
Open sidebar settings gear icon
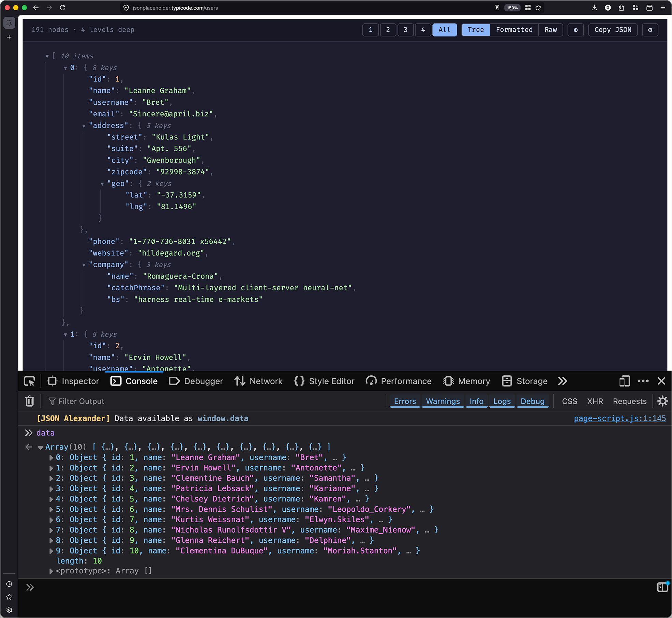pyautogui.click(x=9, y=610)
